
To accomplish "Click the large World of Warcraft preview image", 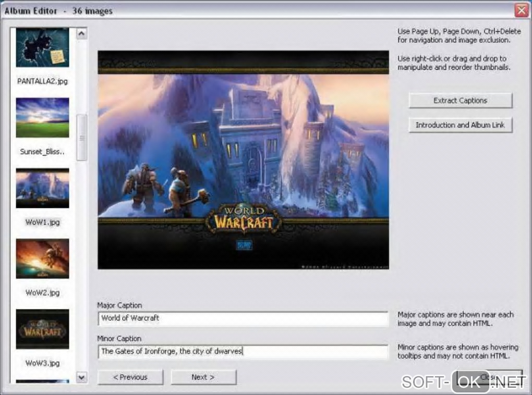I will (x=243, y=160).
